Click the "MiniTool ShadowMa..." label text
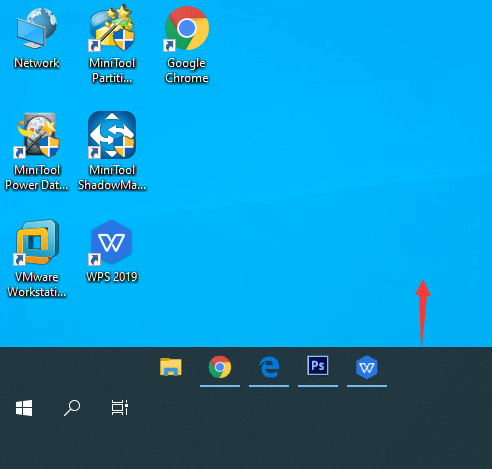The height and width of the screenshot is (469, 492). [x=112, y=177]
